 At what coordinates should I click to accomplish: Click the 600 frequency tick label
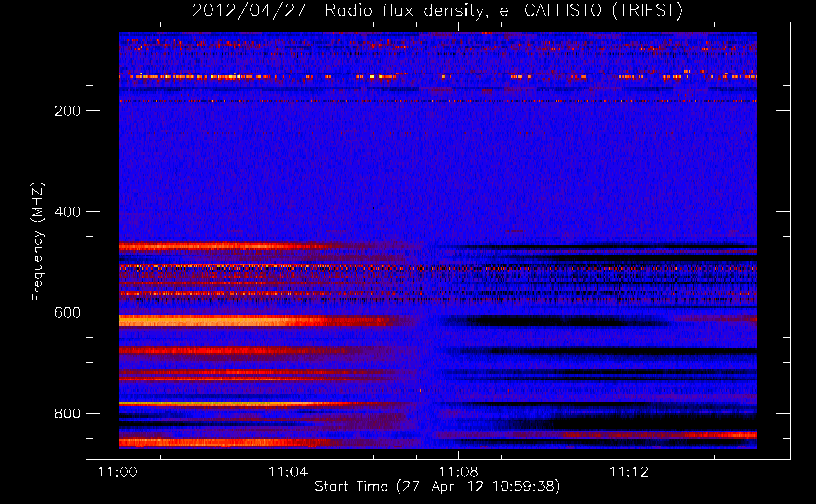coord(68,312)
